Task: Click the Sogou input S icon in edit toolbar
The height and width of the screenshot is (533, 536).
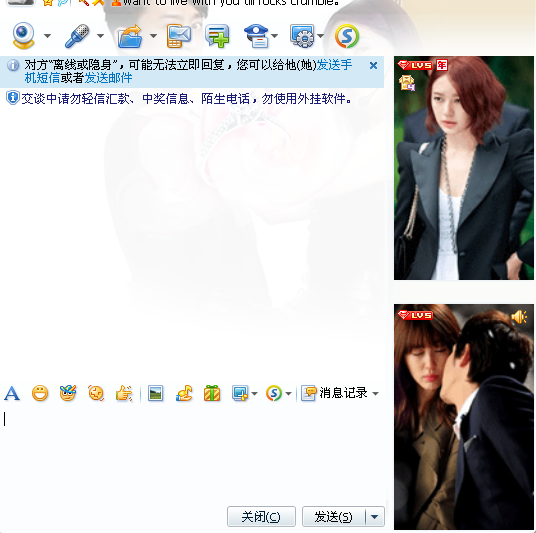Action: point(274,393)
